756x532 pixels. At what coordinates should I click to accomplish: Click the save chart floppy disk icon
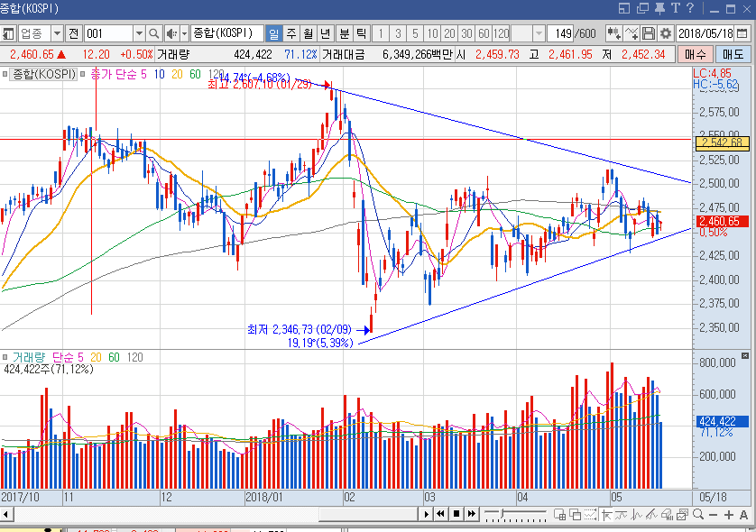point(649,33)
